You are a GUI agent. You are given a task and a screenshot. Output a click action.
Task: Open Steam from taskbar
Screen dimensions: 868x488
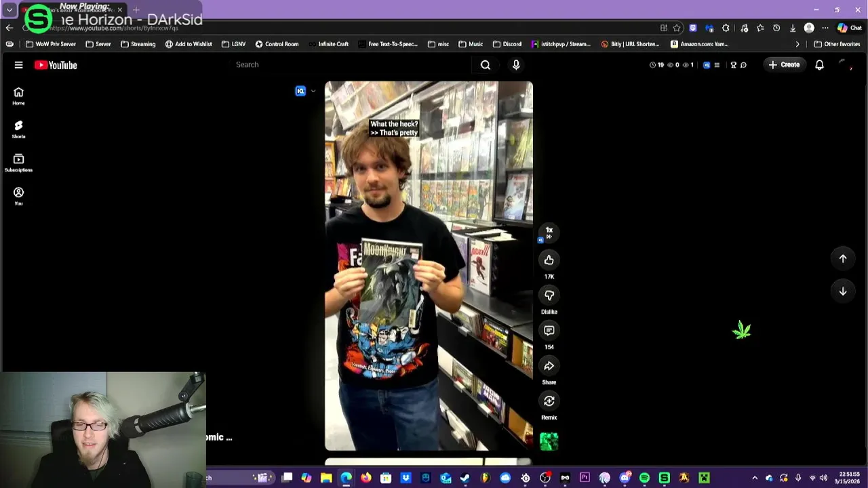coord(465,478)
